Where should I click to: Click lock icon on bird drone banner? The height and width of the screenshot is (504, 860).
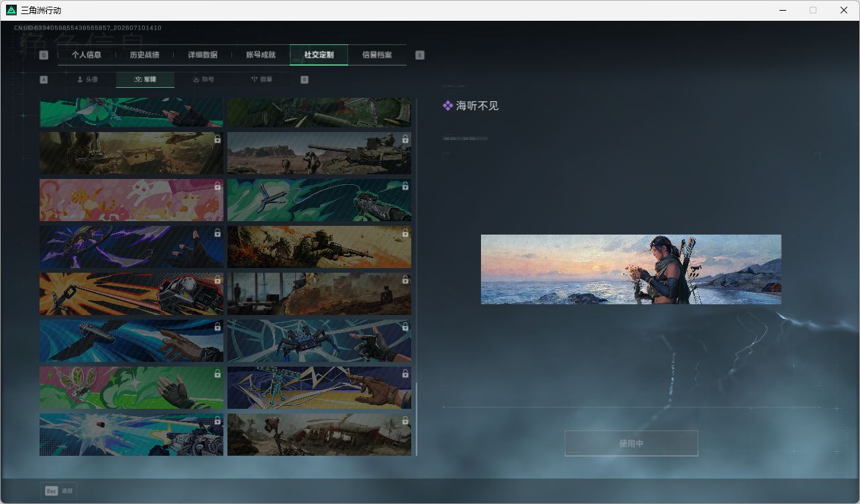(217, 327)
